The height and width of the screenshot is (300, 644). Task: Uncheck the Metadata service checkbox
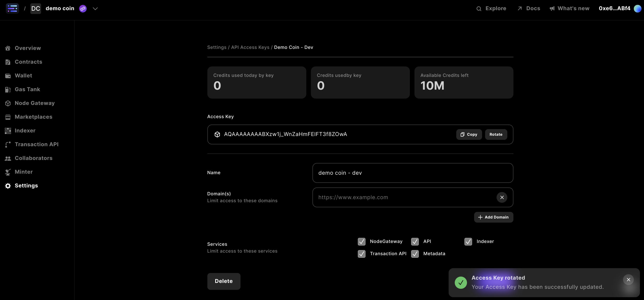click(x=415, y=254)
